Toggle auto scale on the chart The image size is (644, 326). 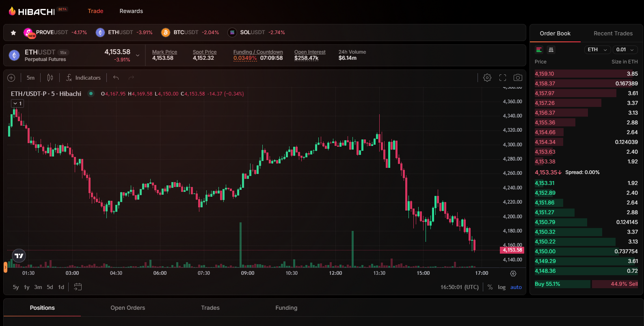[x=516, y=287]
